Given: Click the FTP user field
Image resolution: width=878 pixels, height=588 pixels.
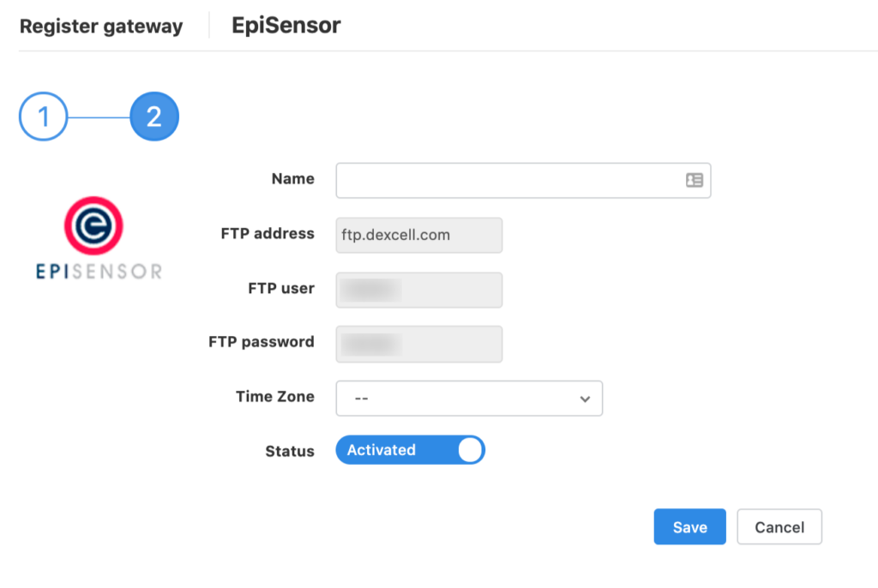Looking at the screenshot, I should (419, 290).
